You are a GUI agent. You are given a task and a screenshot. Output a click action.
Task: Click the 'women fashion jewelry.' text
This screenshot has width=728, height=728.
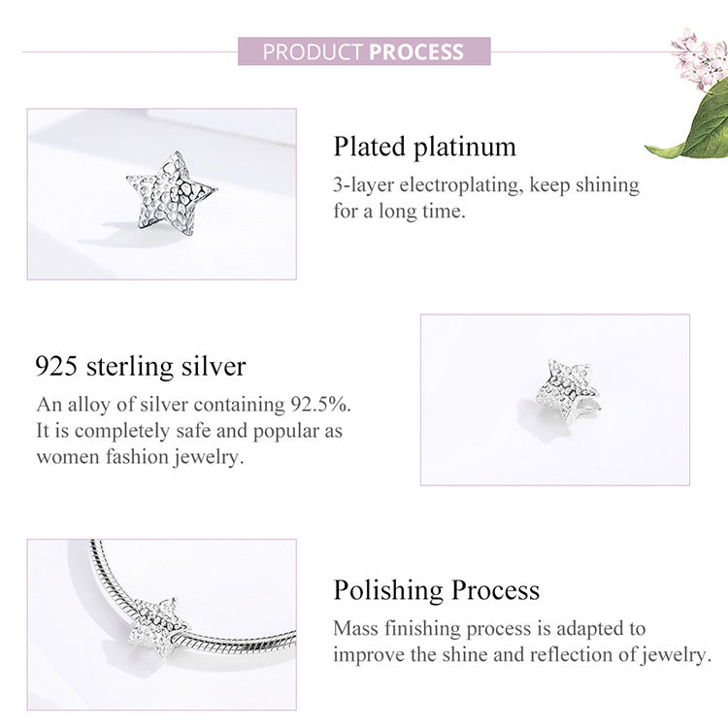click(140, 456)
